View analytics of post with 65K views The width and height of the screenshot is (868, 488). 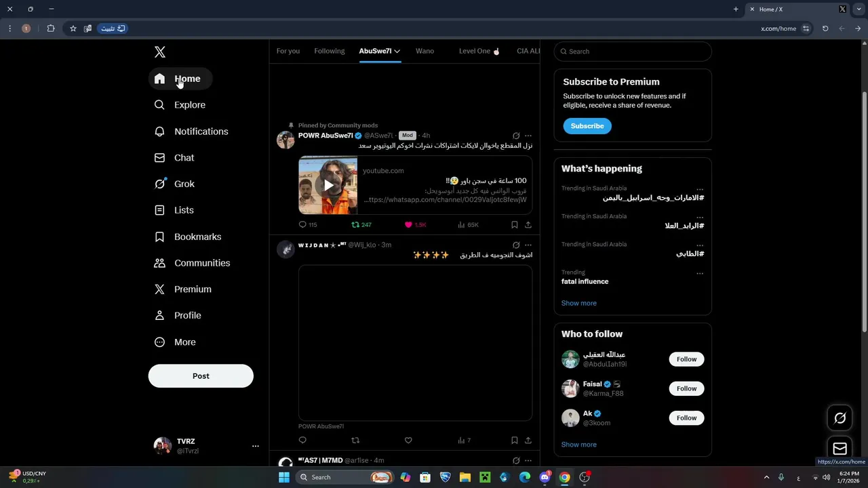click(468, 225)
